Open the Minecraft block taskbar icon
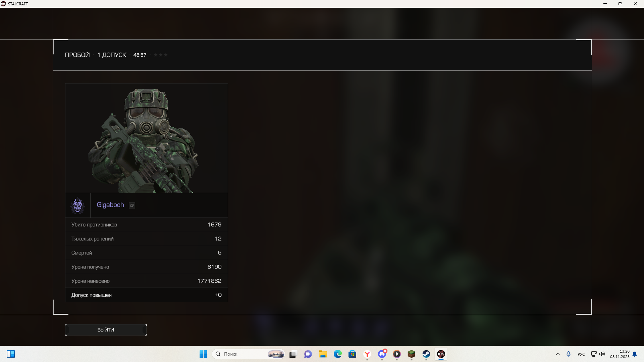Image resolution: width=644 pixels, height=362 pixels. [411, 354]
